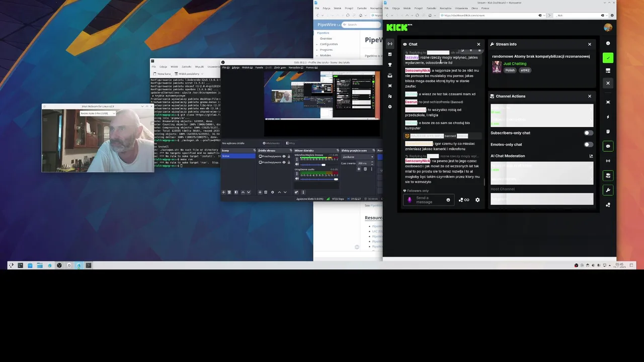The width and height of the screenshot is (644, 362).
Task: Open the settings gear in Kick's left sidebar
Action: [x=390, y=107]
